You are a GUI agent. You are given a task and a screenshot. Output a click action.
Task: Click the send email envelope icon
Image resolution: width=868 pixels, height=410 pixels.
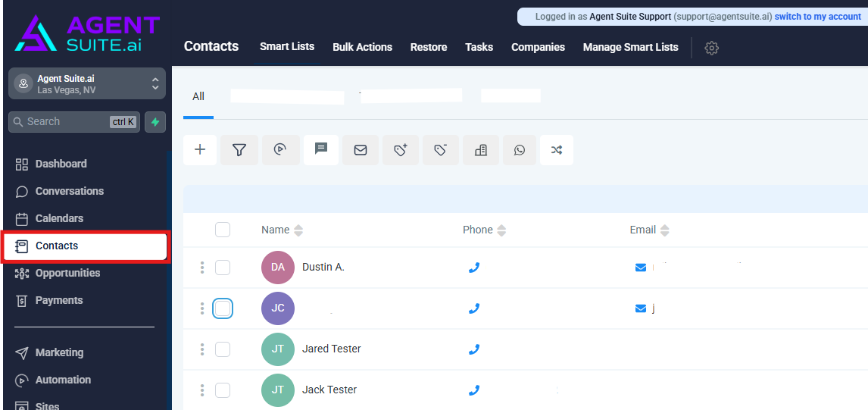click(361, 149)
